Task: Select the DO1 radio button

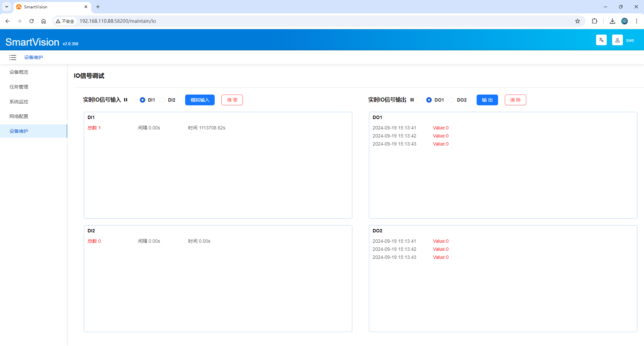Action: pos(429,100)
